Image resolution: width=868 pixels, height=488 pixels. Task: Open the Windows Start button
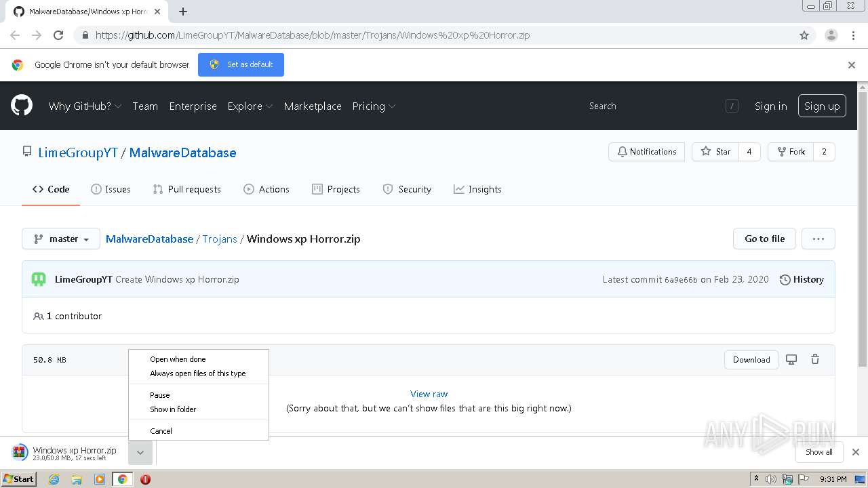pyautogui.click(x=18, y=479)
